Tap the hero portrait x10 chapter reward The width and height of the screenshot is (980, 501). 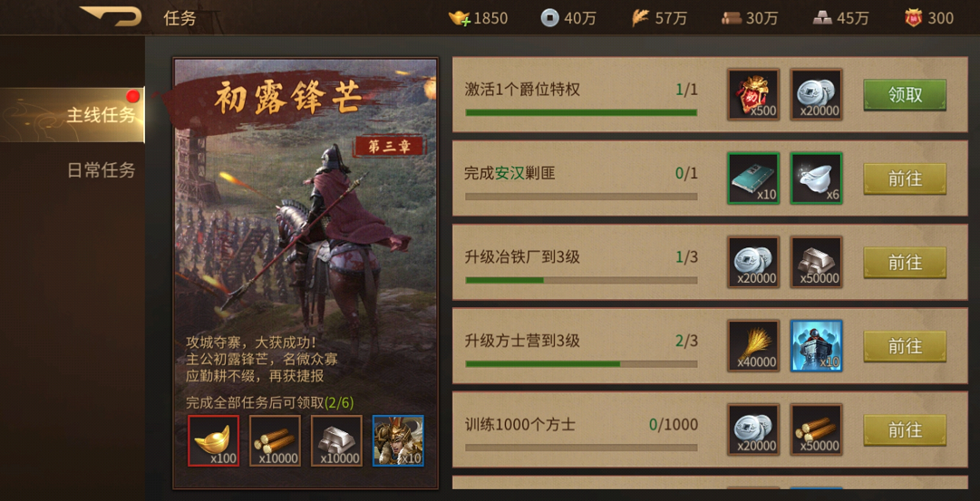[398, 441]
